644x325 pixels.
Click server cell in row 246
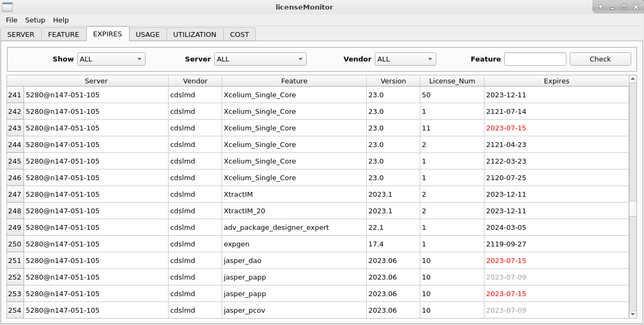[x=96, y=178]
